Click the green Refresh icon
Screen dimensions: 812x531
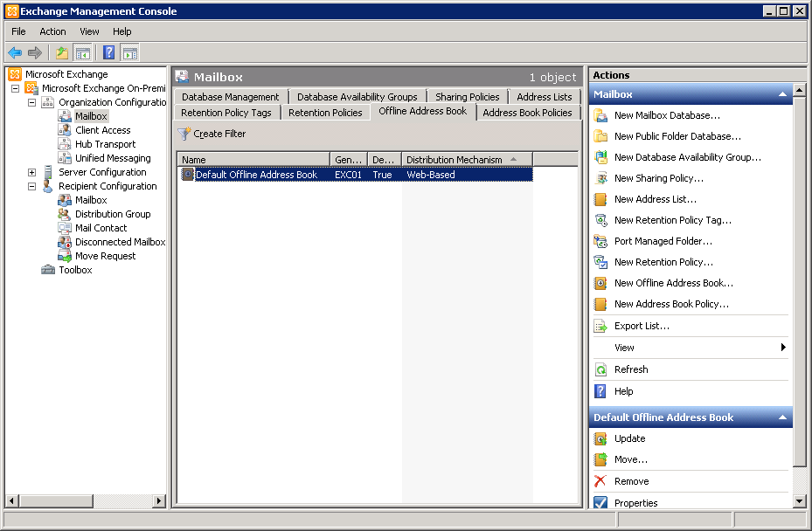pos(600,369)
